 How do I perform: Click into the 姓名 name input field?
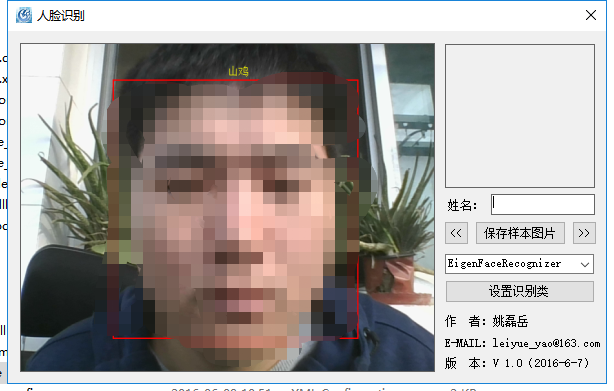543,204
